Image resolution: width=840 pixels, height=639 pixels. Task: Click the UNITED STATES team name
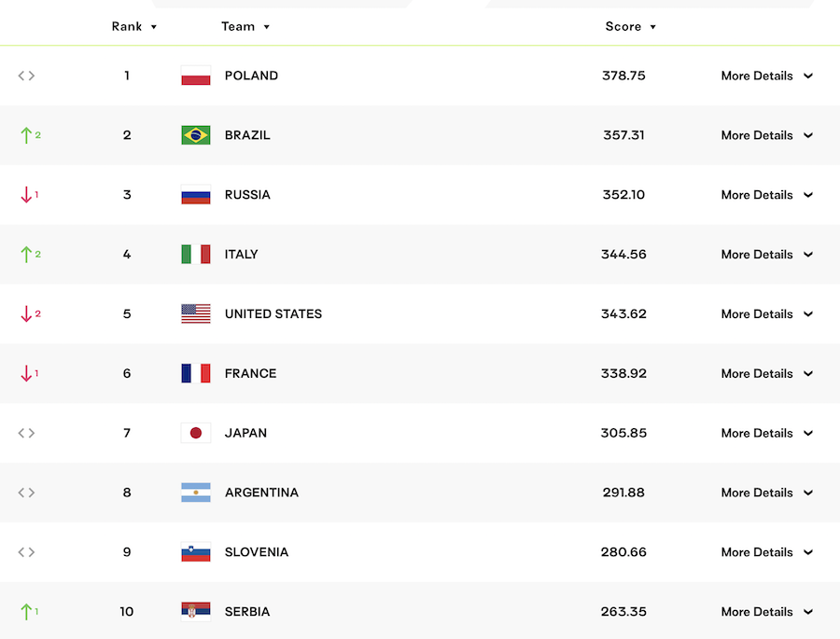(x=273, y=313)
